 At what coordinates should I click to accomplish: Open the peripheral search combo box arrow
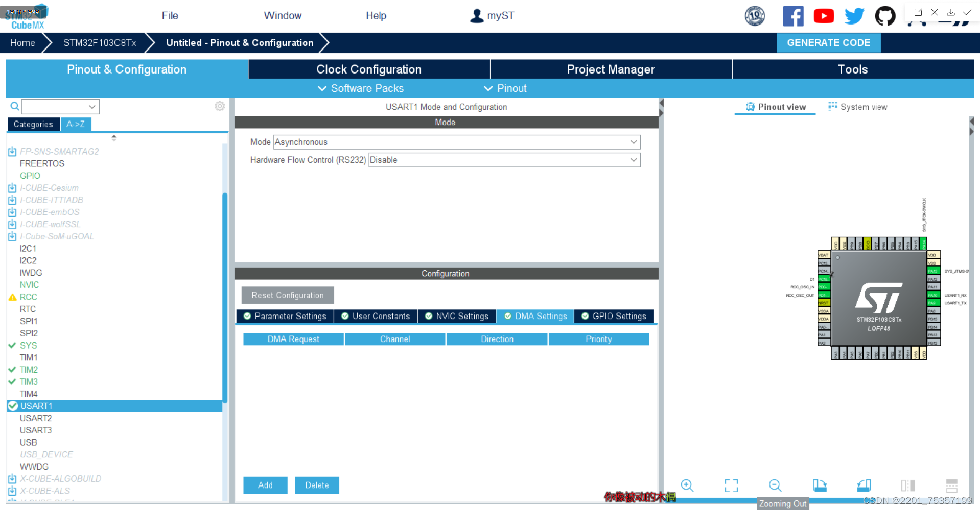coord(92,107)
